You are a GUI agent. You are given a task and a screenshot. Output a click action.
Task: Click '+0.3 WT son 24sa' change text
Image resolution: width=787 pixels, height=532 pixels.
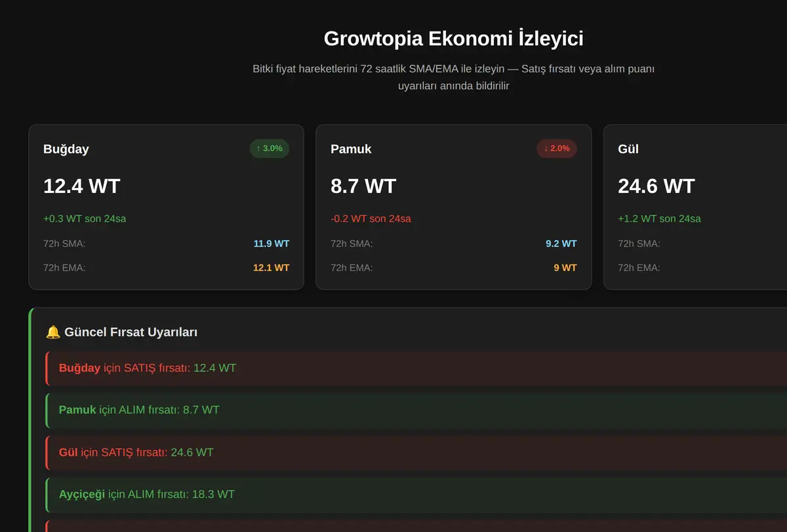(x=85, y=218)
